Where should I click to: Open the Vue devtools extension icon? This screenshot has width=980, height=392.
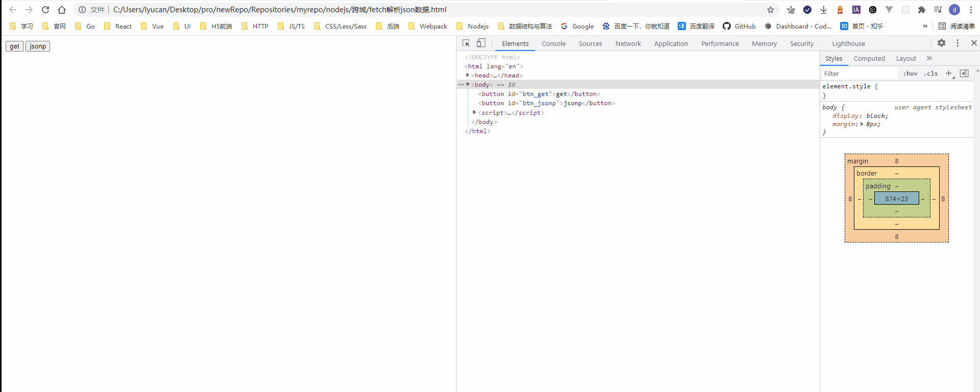point(889,10)
